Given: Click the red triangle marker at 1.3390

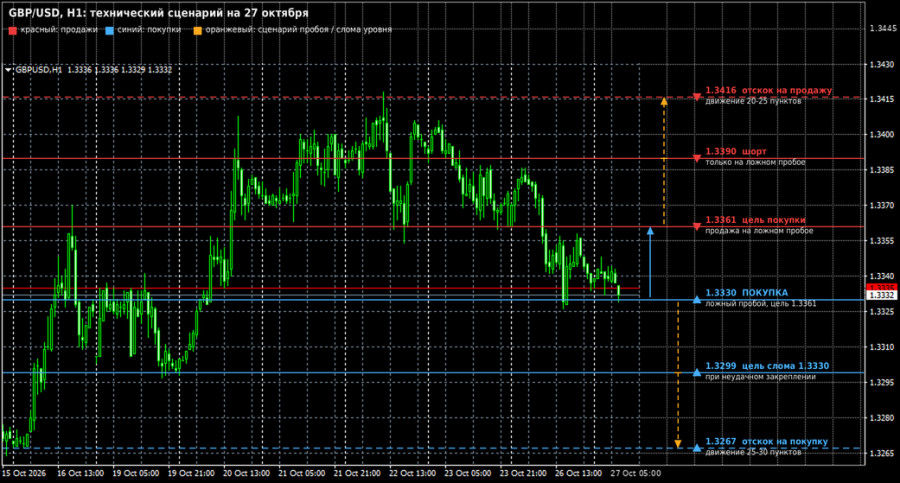Looking at the screenshot, I should [696, 158].
